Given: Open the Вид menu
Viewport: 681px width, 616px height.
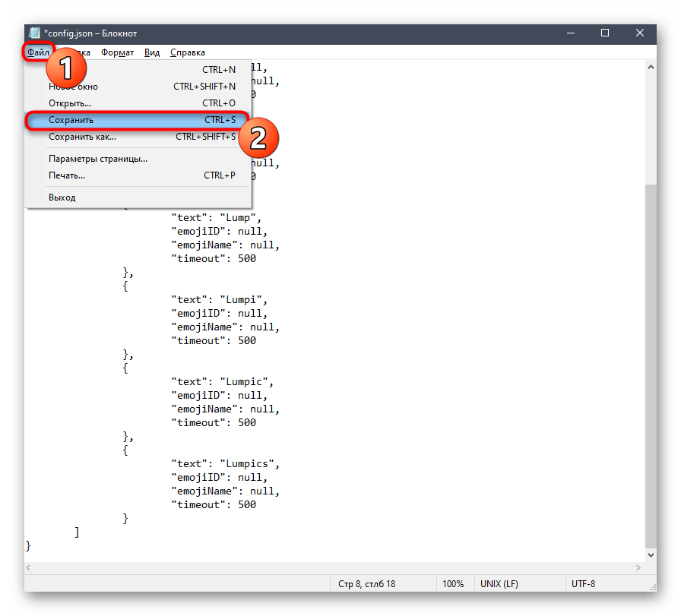Looking at the screenshot, I should click(x=151, y=52).
